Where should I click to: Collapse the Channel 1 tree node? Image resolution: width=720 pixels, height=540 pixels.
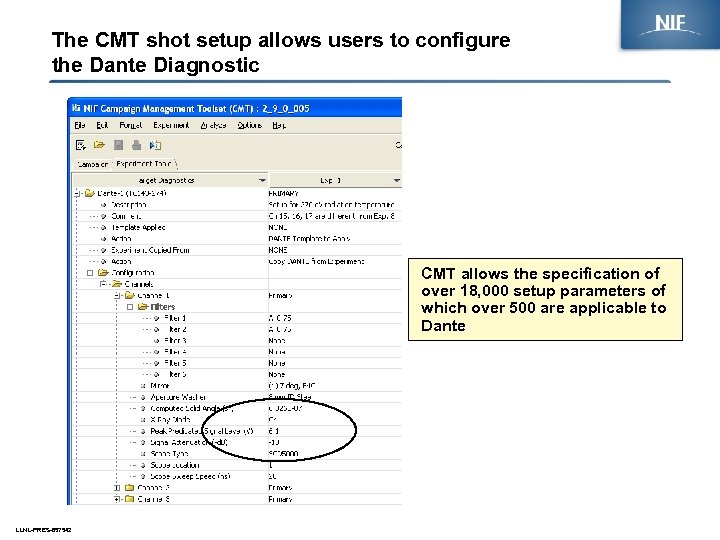(x=117, y=295)
